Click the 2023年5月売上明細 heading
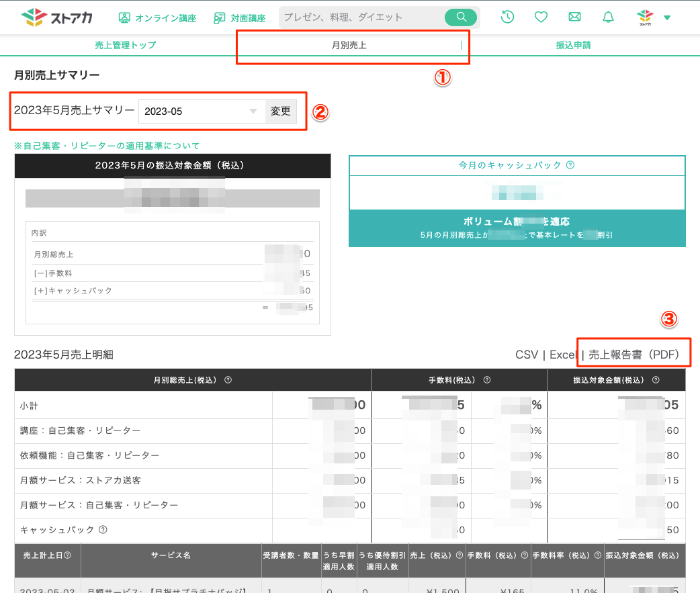 pyautogui.click(x=63, y=355)
